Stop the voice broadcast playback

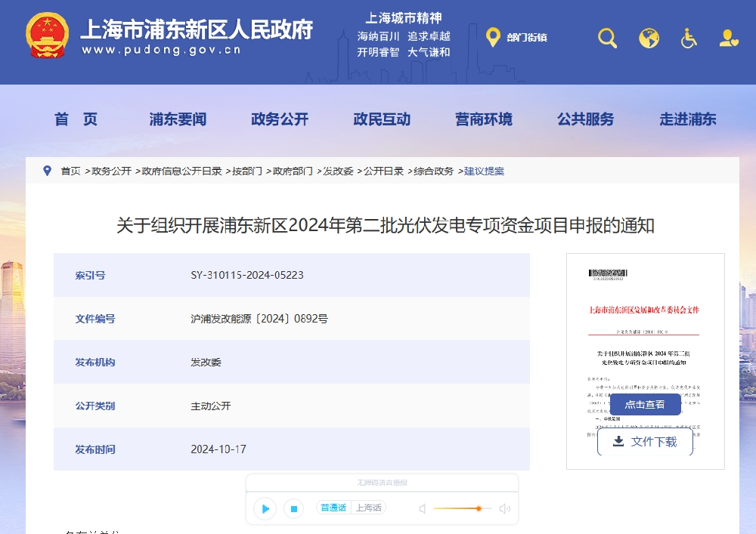pos(294,508)
